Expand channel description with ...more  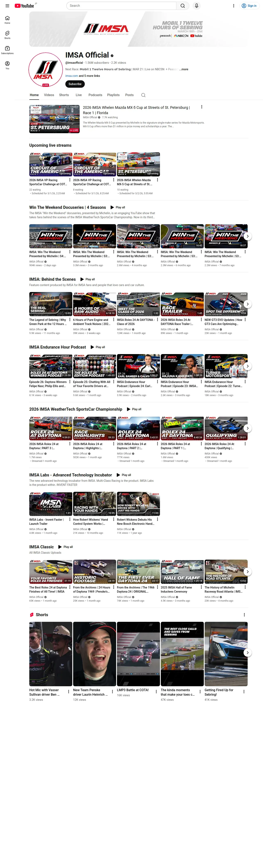coord(184,69)
